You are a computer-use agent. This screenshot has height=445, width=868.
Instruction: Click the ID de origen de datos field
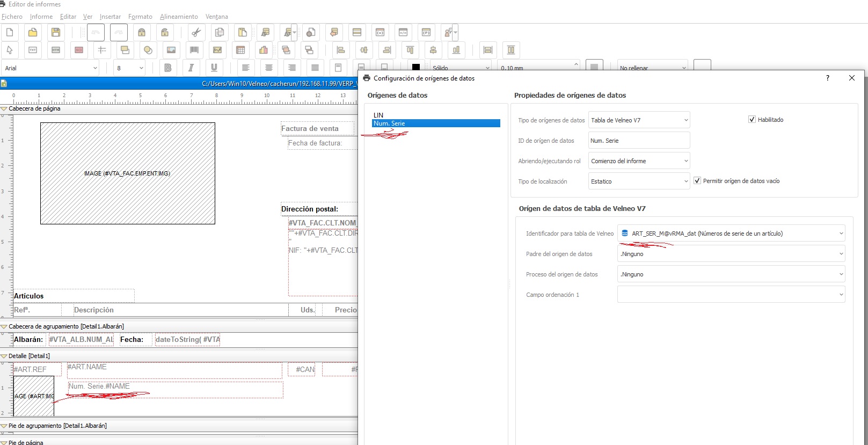[639, 141]
